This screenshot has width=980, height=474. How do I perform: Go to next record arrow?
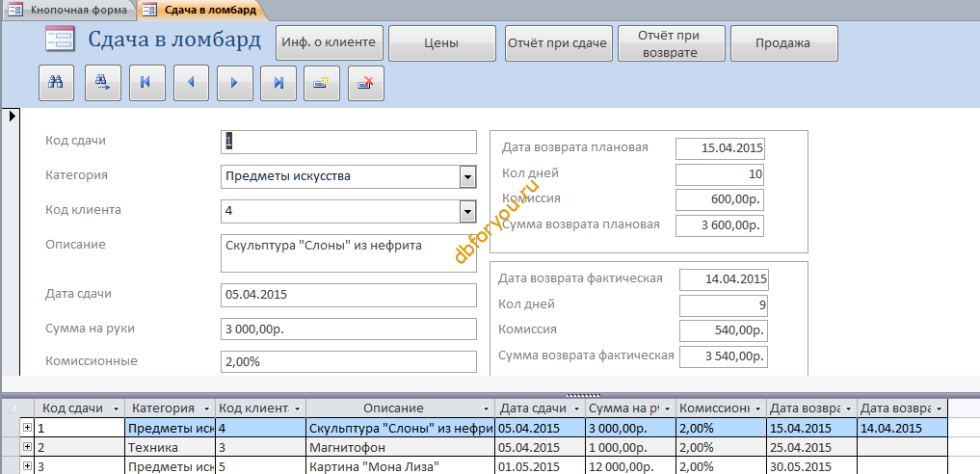tap(235, 83)
